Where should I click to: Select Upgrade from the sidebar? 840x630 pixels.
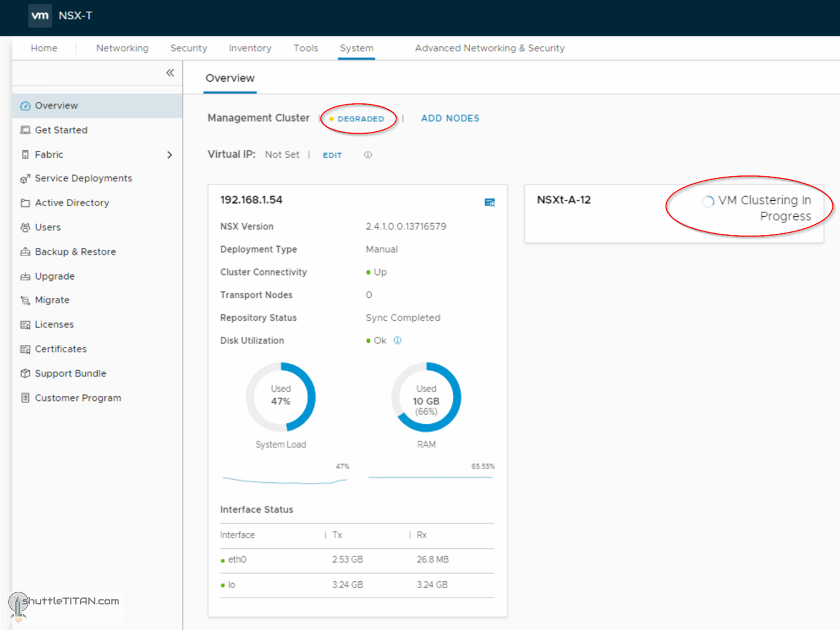[54, 276]
